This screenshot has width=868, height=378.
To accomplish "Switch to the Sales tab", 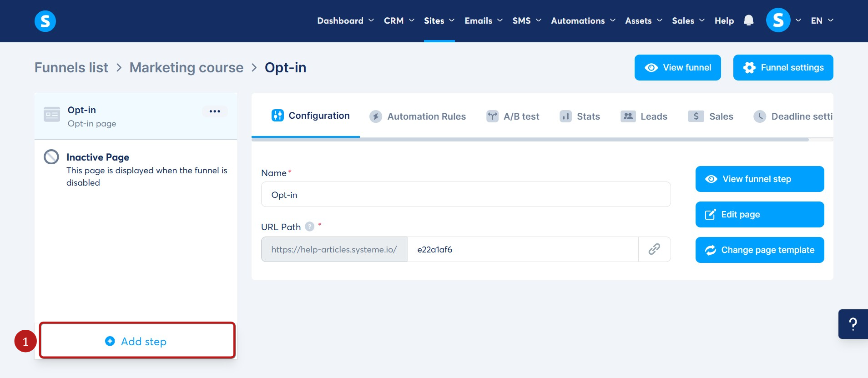I will tap(711, 116).
